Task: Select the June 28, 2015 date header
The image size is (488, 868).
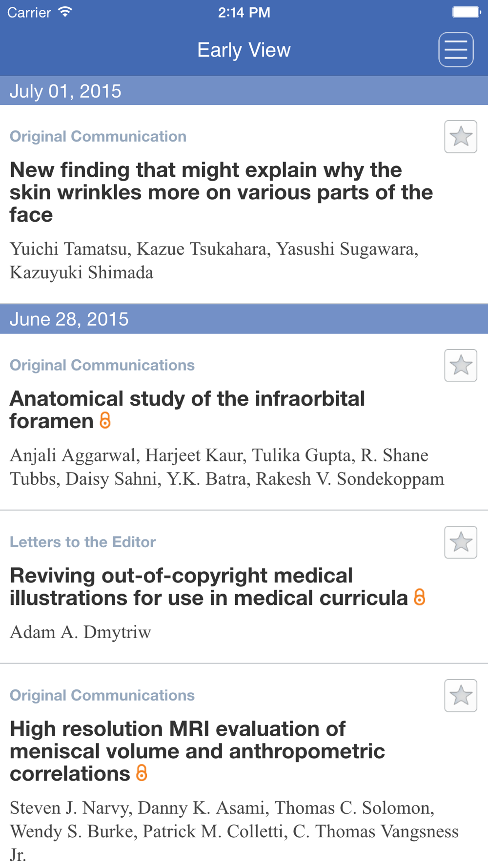Action: tap(244, 319)
